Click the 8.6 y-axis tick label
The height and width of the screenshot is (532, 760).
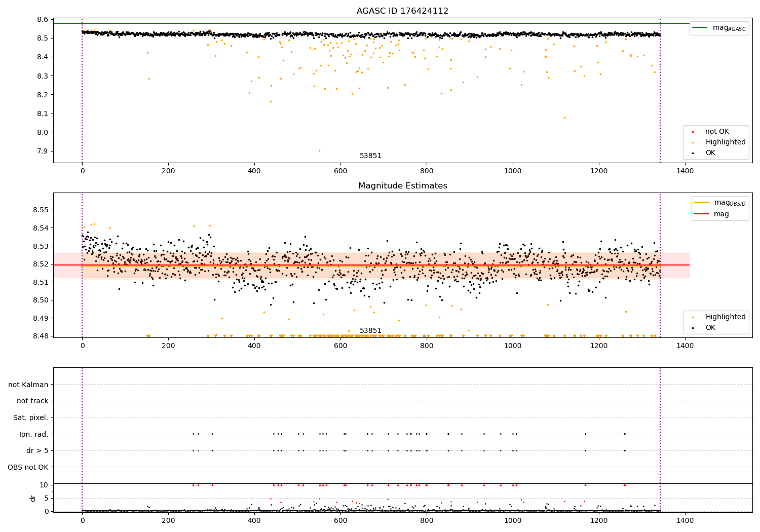[42, 19]
